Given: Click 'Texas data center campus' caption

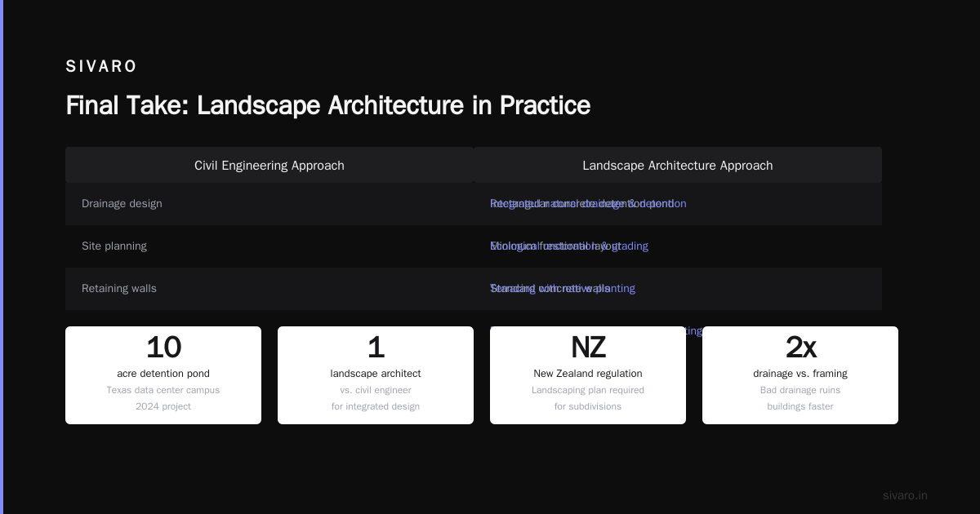Looking at the screenshot, I should [163, 390].
